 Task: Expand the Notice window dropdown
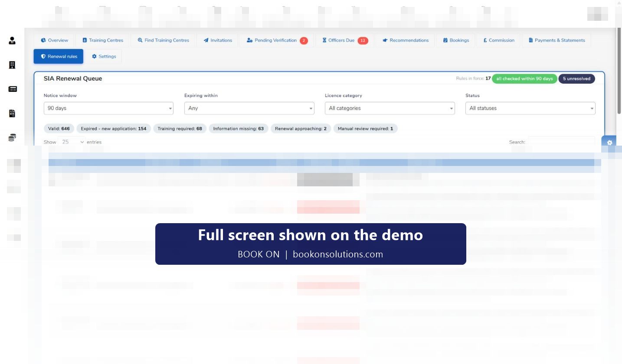(x=108, y=108)
